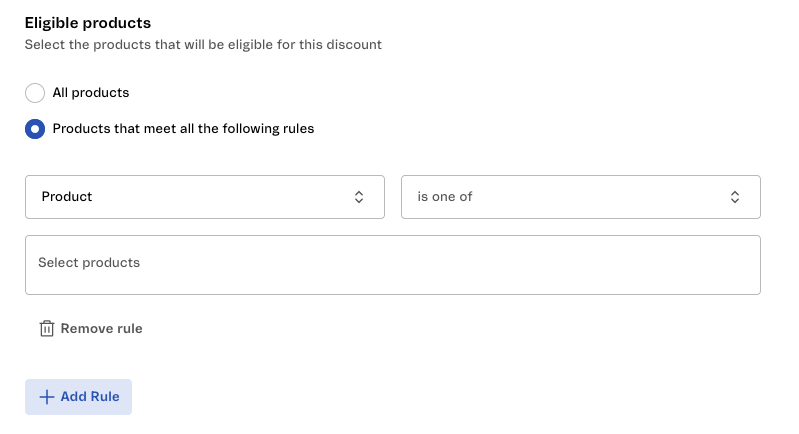799x434 pixels.
Task: Select the "All products" radio button
Action: point(35,93)
